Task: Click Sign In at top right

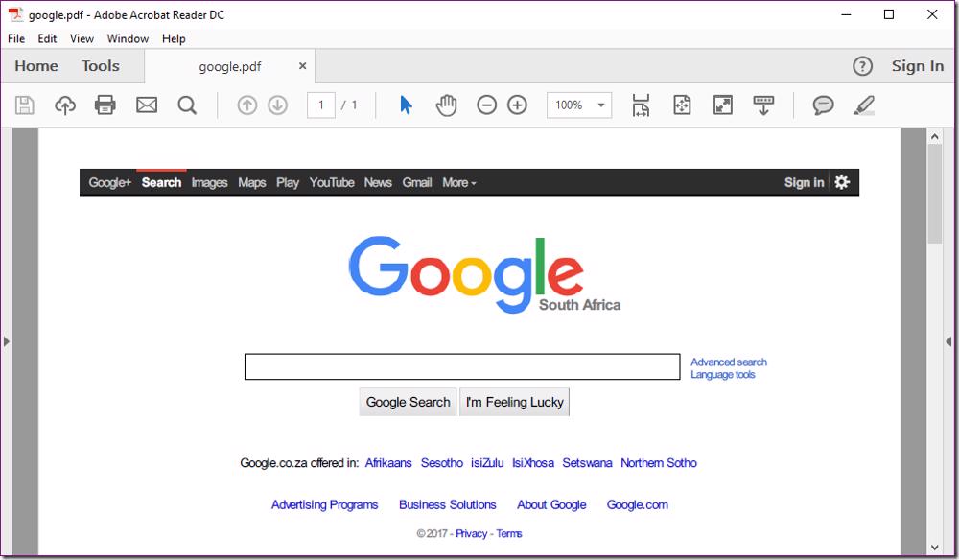Action: tap(918, 66)
